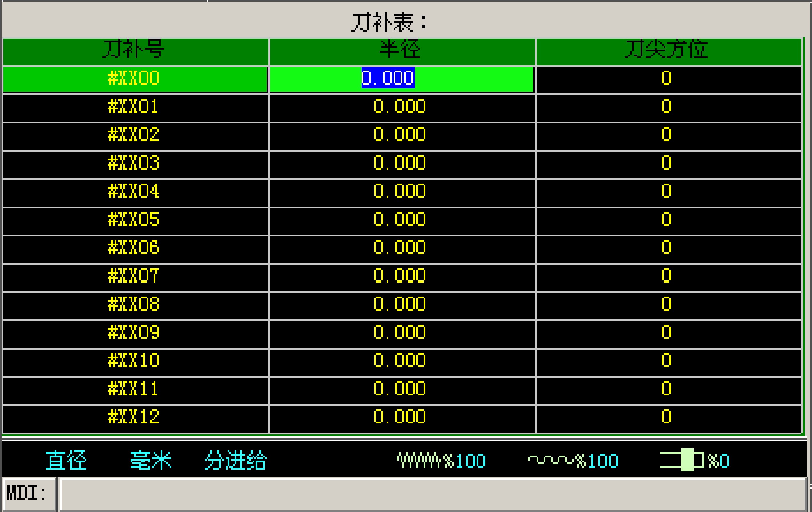Click tool tip direction in row #XX01
Image resolution: width=812 pixels, height=512 pixels.
(x=669, y=108)
